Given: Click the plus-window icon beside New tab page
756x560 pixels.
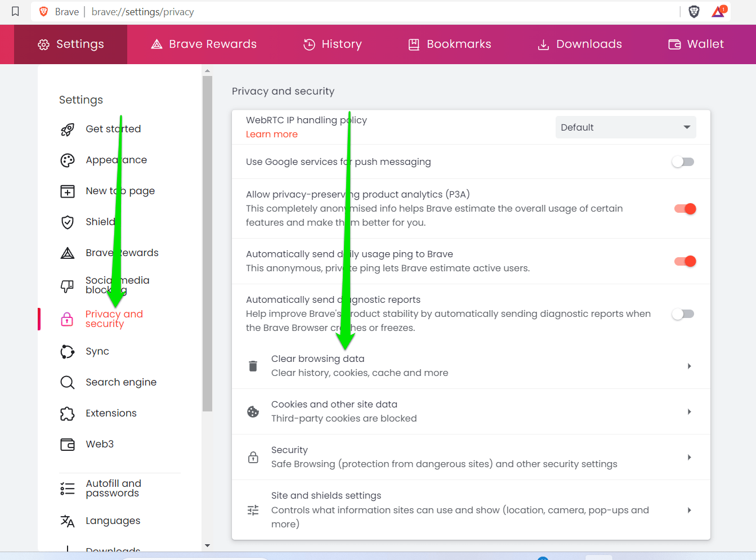Looking at the screenshot, I should click(68, 191).
